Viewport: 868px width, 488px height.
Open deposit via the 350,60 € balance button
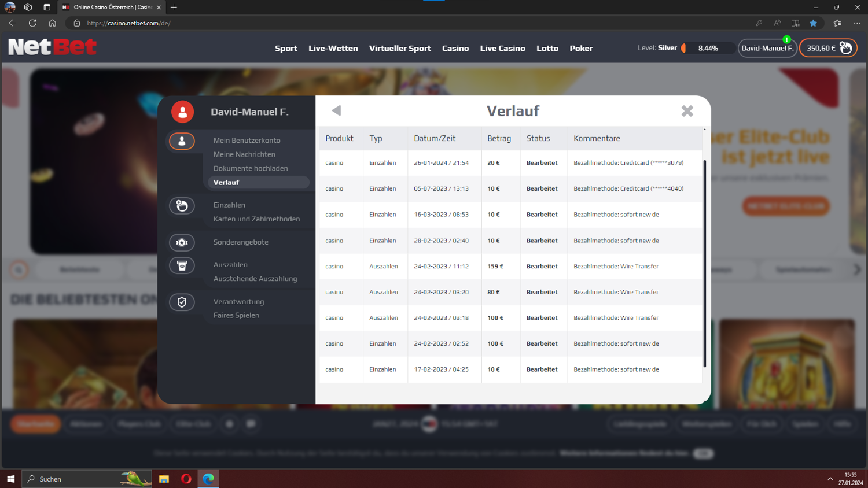click(x=827, y=48)
